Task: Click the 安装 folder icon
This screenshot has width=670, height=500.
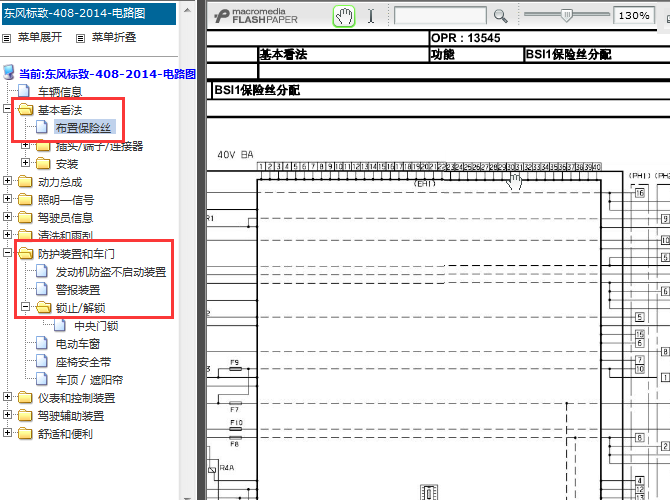Action: tap(43, 163)
